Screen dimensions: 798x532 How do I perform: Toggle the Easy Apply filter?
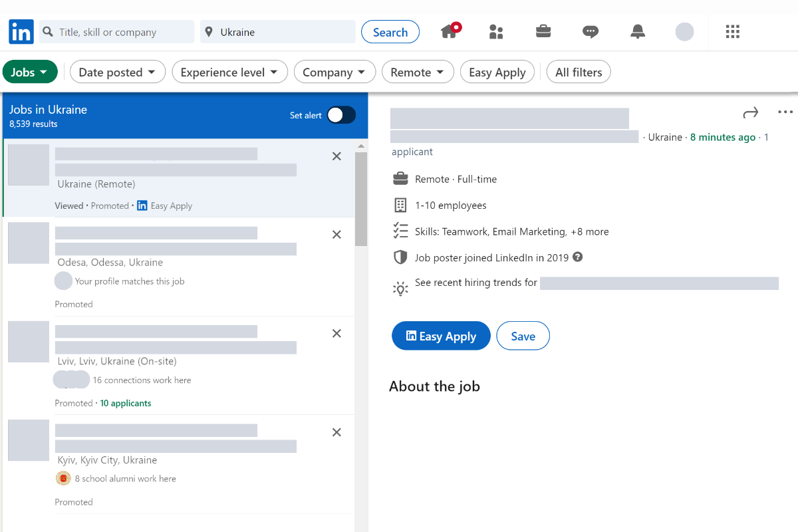[x=497, y=71]
